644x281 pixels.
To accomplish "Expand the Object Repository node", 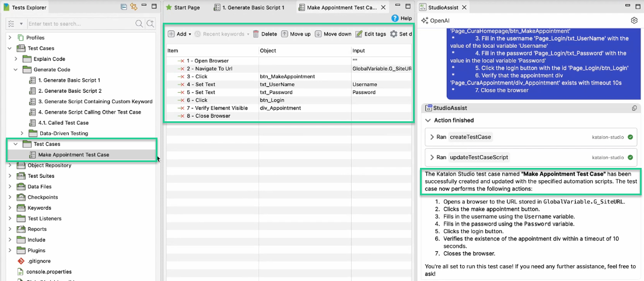I will [x=10, y=166].
